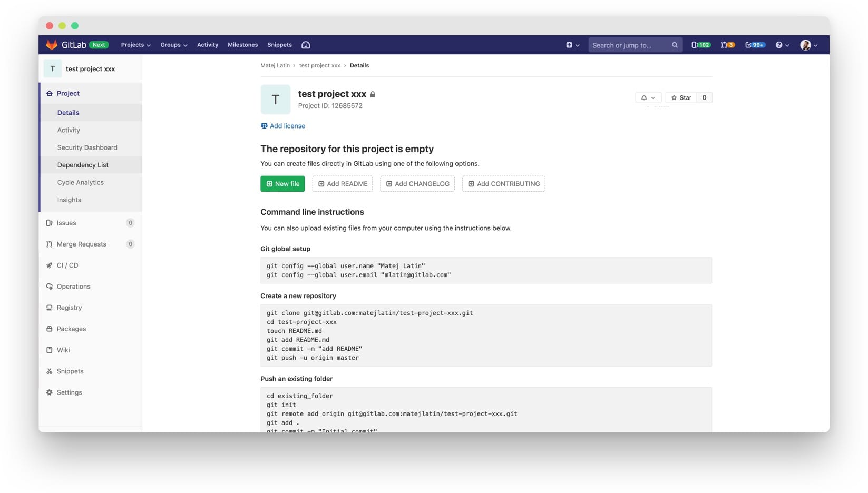This screenshot has width=868, height=493.
Task: Click Add README button
Action: 343,184
